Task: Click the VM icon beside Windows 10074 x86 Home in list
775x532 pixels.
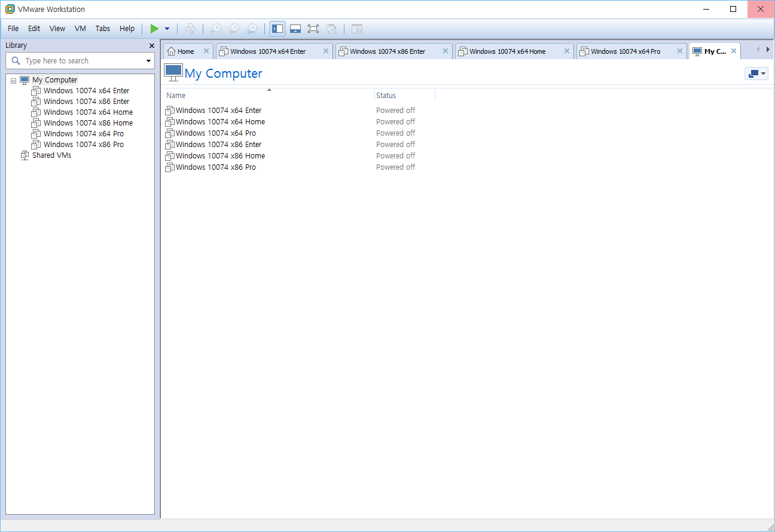Action: click(x=170, y=156)
